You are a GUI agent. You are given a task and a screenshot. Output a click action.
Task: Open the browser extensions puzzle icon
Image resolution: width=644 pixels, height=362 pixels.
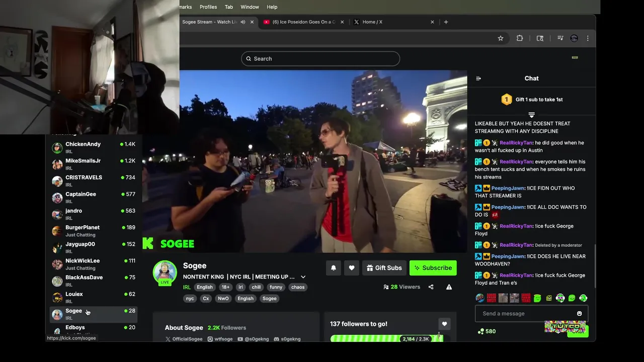(520, 38)
